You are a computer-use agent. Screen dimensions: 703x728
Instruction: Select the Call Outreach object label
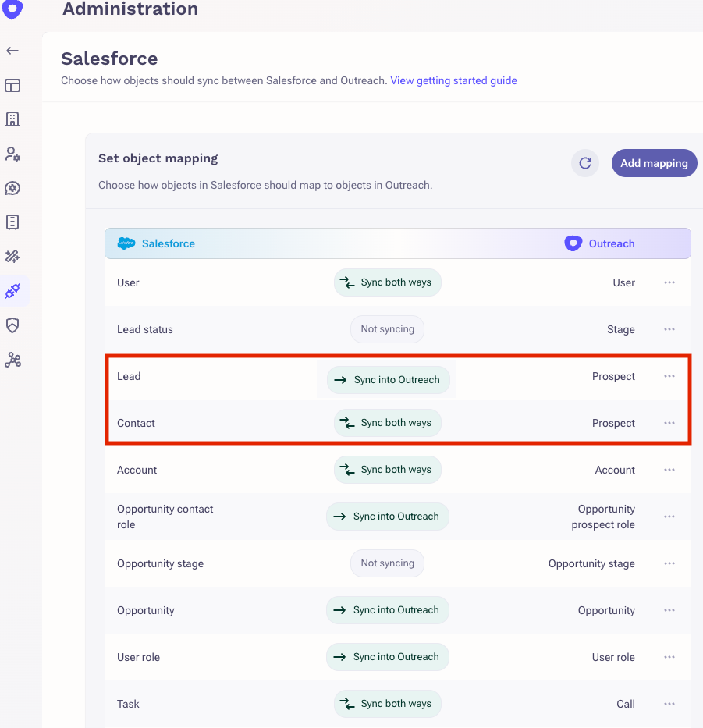coord(626,704)
